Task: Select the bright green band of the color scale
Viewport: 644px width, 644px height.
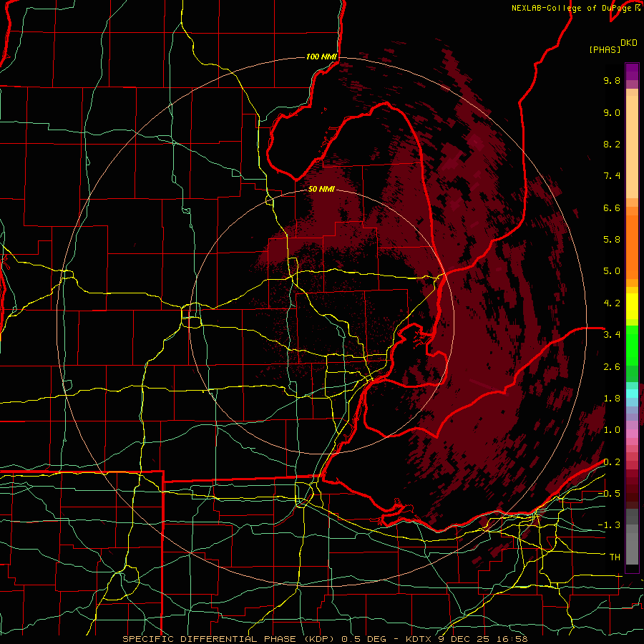Action: (x=632, y=347)
